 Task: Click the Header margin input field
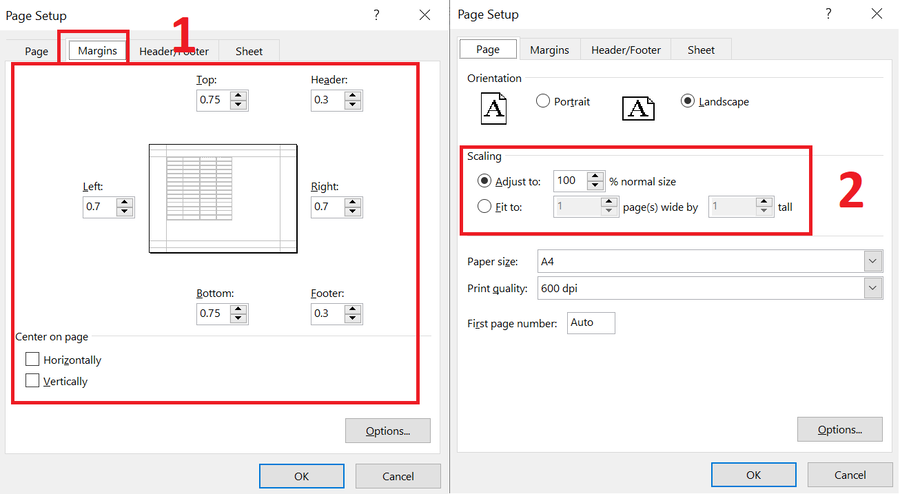[328, 100]
